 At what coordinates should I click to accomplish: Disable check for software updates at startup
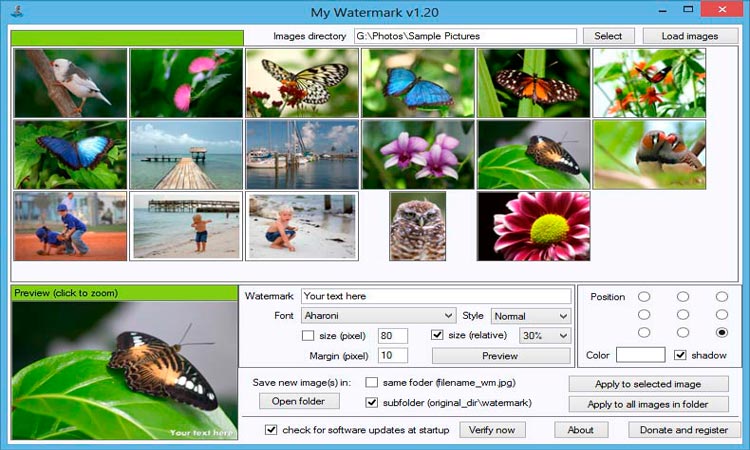(271, 429)
